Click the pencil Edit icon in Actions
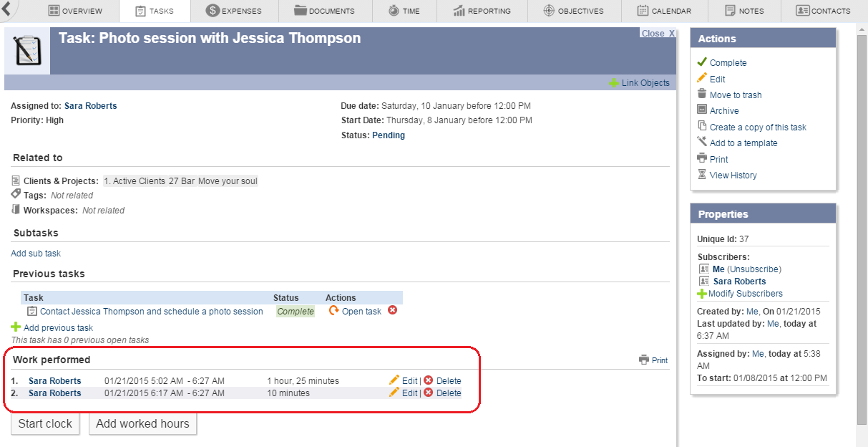 [x=702, y=79]
